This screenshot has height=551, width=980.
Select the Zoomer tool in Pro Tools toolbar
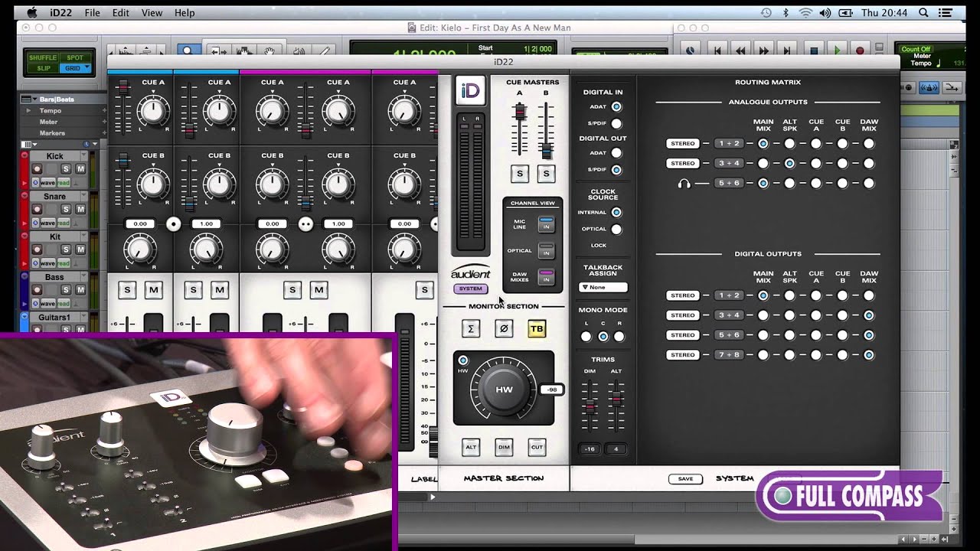tap(188, 51)
